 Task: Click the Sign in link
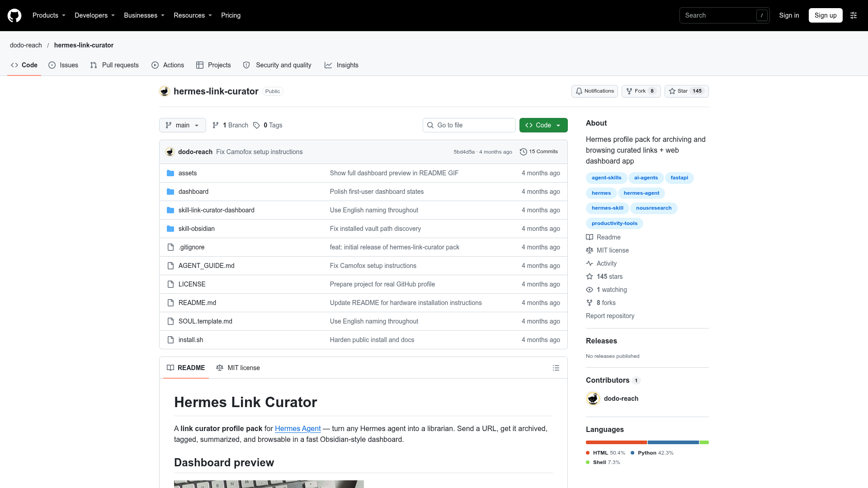tap(789, 15)
